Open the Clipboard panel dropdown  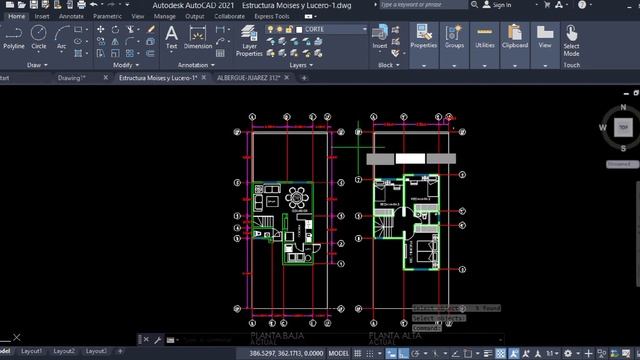click(x=515, y=66)
